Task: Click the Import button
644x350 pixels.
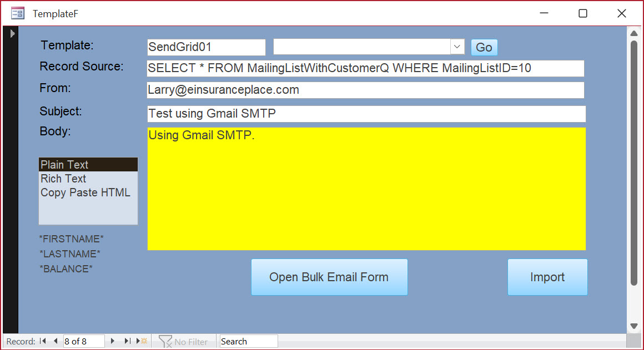Action: tap(547, 277)
